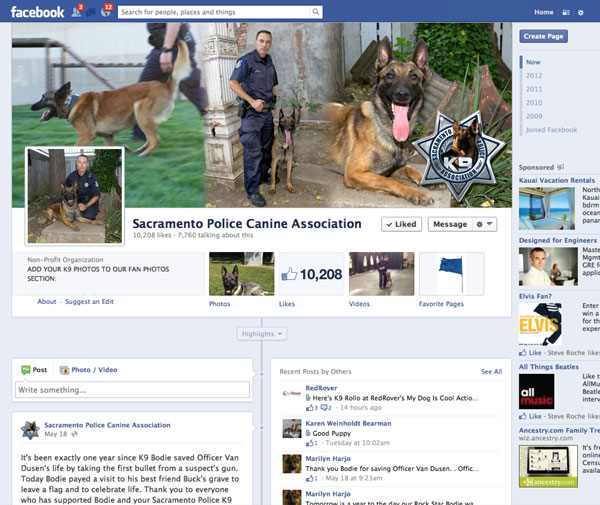Click the Elvis ad image
This screenshot has width=600, height=505.
click(x=540, y=324)
